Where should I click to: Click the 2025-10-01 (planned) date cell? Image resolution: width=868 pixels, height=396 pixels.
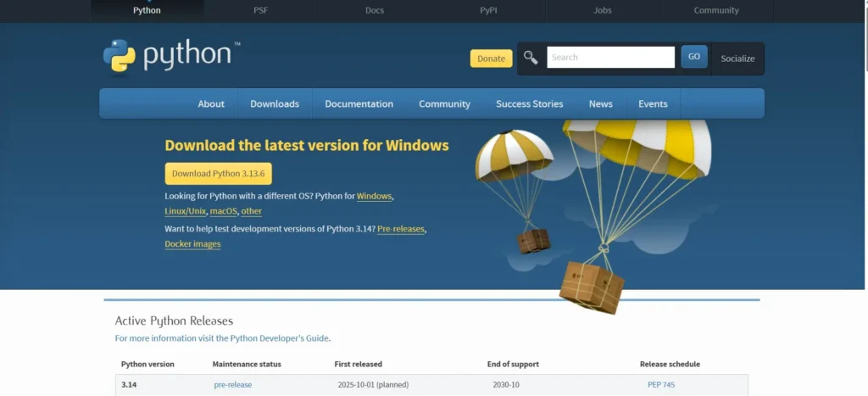coord(373,385)
